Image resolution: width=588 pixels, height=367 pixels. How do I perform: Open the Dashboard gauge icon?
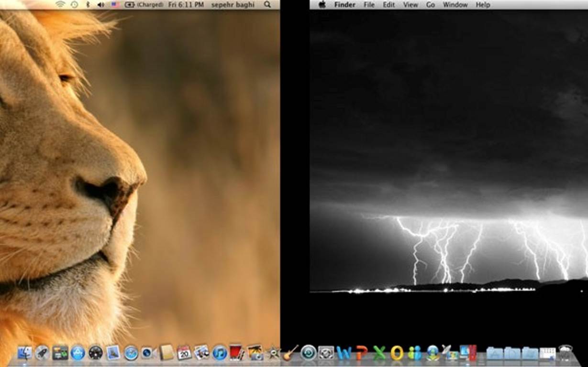(96, 353)
